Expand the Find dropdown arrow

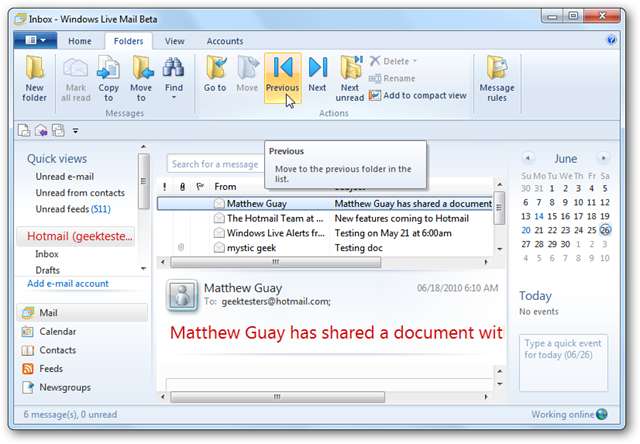[174, 98]
